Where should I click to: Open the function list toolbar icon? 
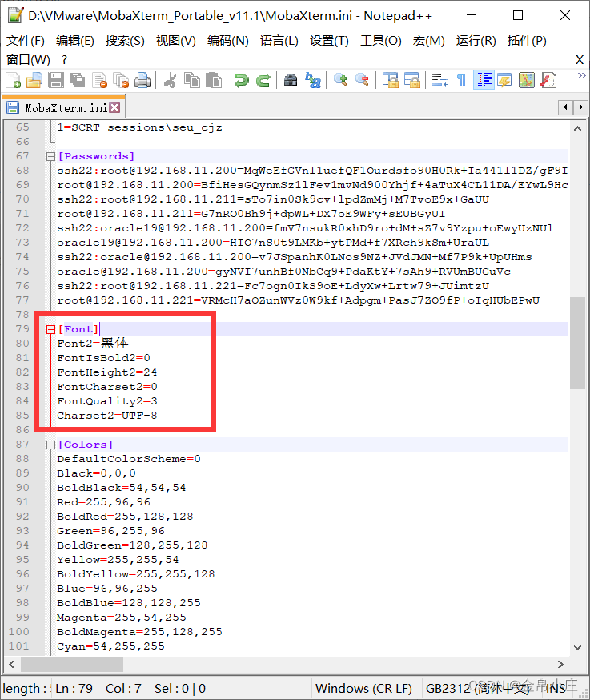pyautogui.click(x=548, y=80)
